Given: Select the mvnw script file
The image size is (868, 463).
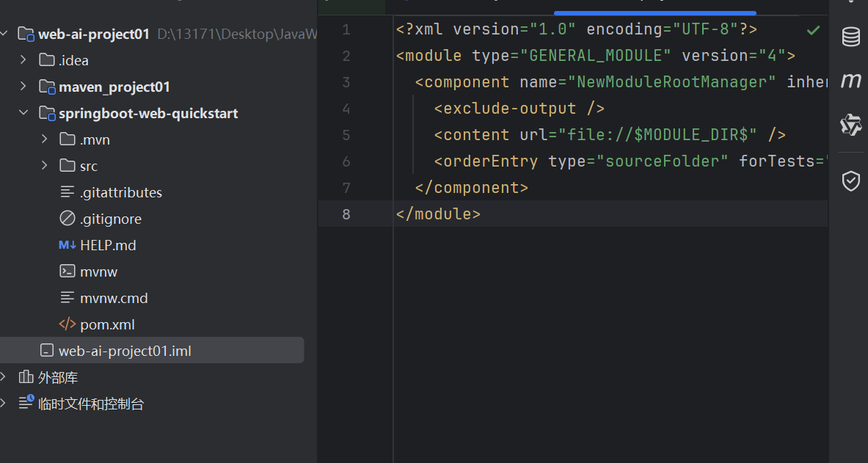Looking at the screenshot, I should point(98,272).
